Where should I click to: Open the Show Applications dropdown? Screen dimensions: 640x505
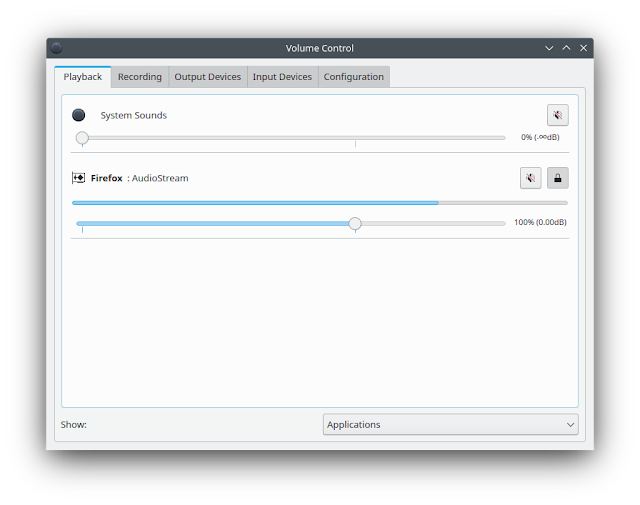tap(451, 425)
